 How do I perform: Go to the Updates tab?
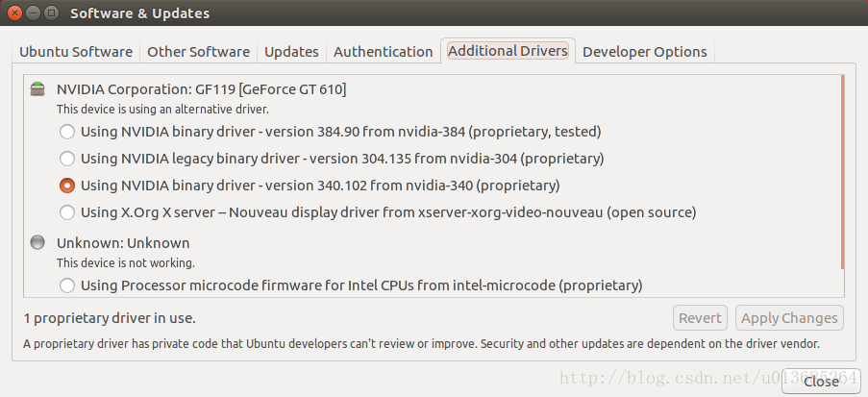coord(291,52)
